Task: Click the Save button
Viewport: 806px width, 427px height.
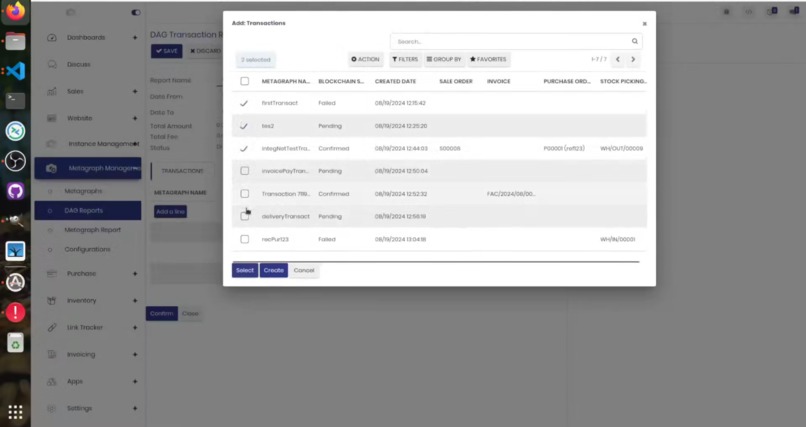Action: tap(167, 51)
